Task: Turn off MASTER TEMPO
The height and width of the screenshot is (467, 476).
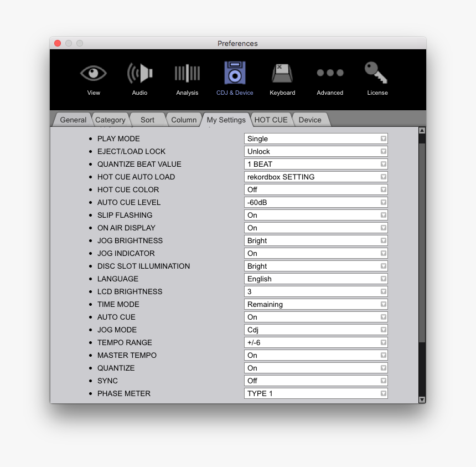Action: (x=315, y=355)
